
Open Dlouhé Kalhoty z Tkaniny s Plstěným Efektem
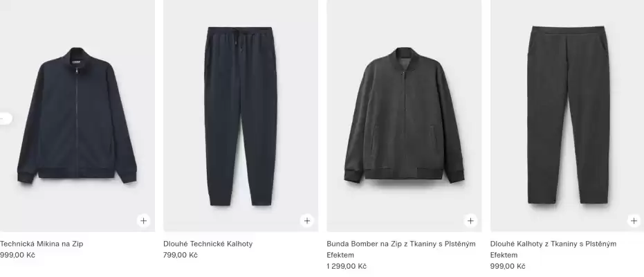point(553,249)
